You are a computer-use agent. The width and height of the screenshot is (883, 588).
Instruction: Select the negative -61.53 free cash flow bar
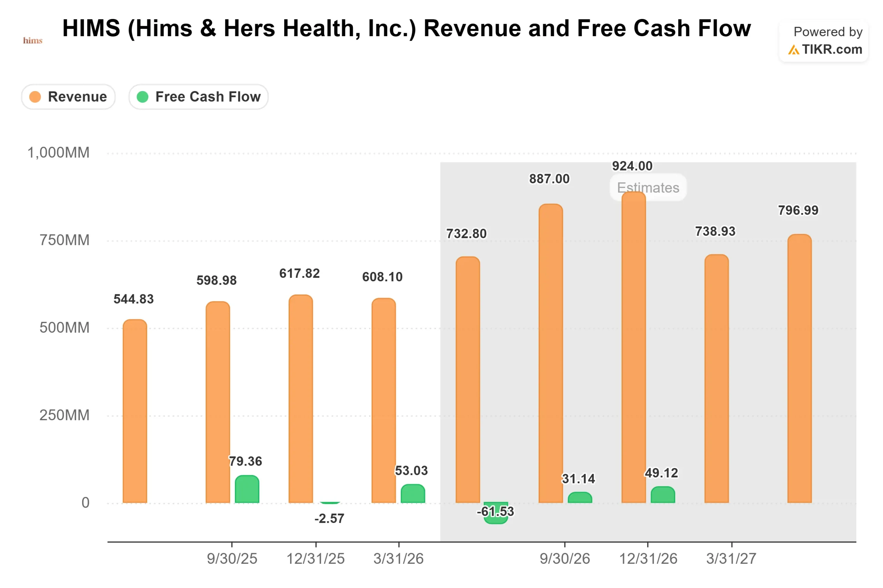point(496,513)
